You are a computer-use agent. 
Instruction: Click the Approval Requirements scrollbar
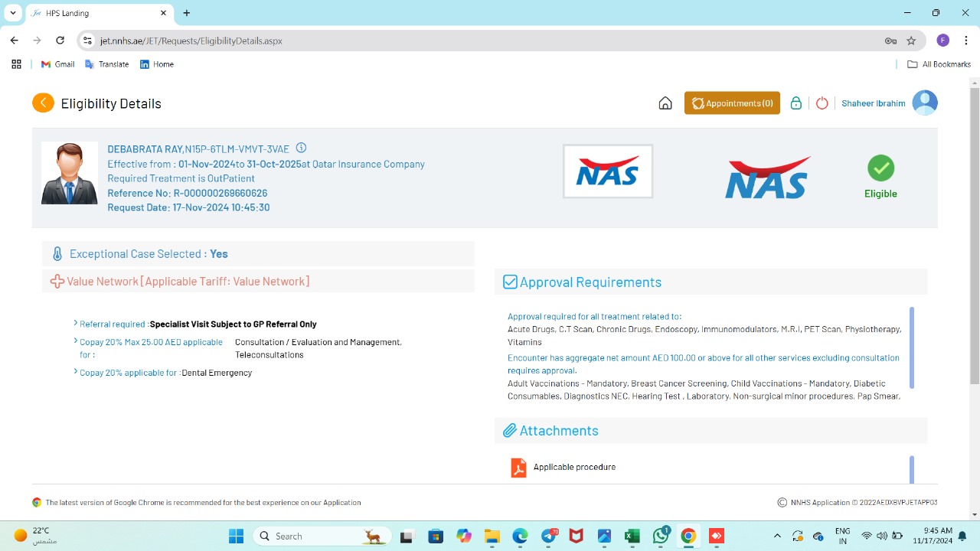point(911,348)
